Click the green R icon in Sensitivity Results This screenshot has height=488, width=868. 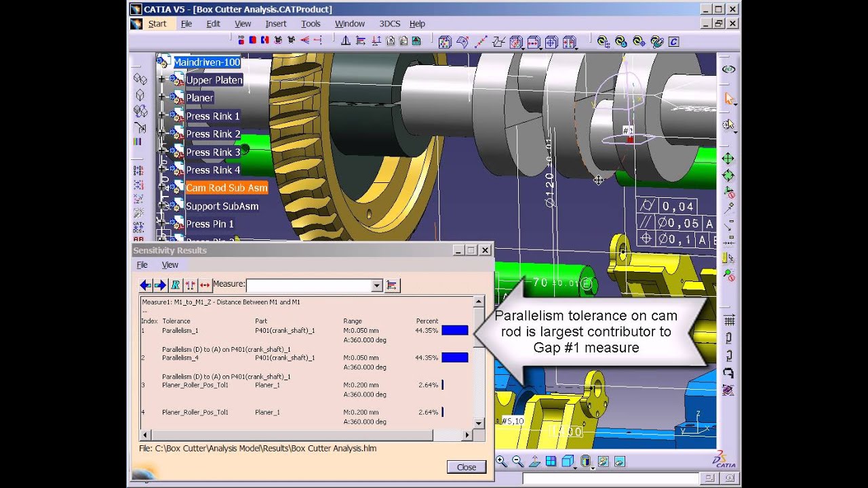175,285
